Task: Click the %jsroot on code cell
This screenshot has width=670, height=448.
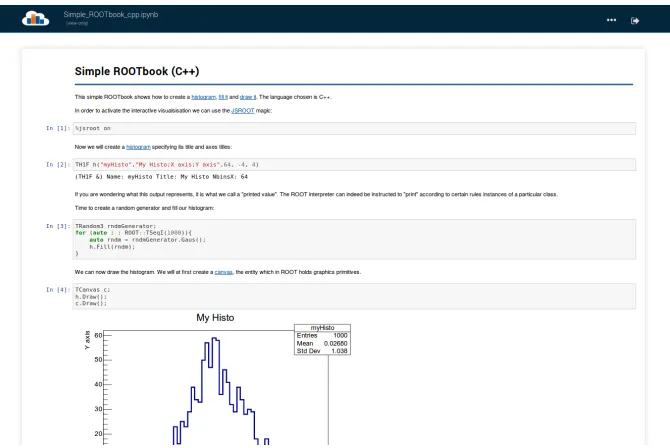Action: pyautogui.click(x=354, y=128)
